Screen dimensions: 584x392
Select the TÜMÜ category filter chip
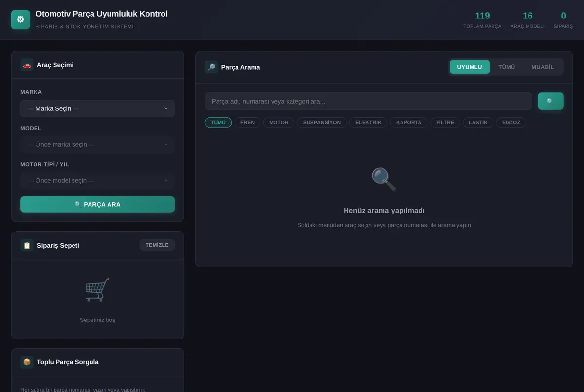click(218, 123)
